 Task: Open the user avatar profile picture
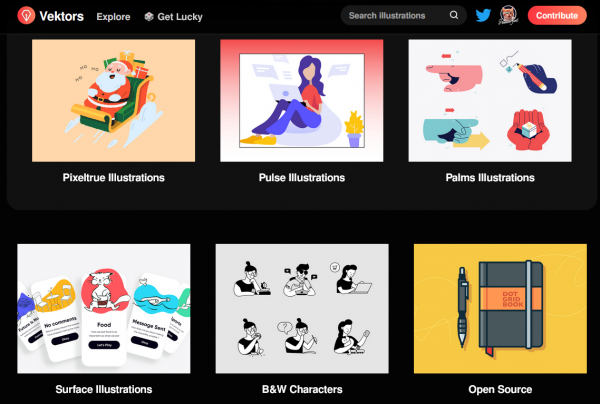click(508, 15)
